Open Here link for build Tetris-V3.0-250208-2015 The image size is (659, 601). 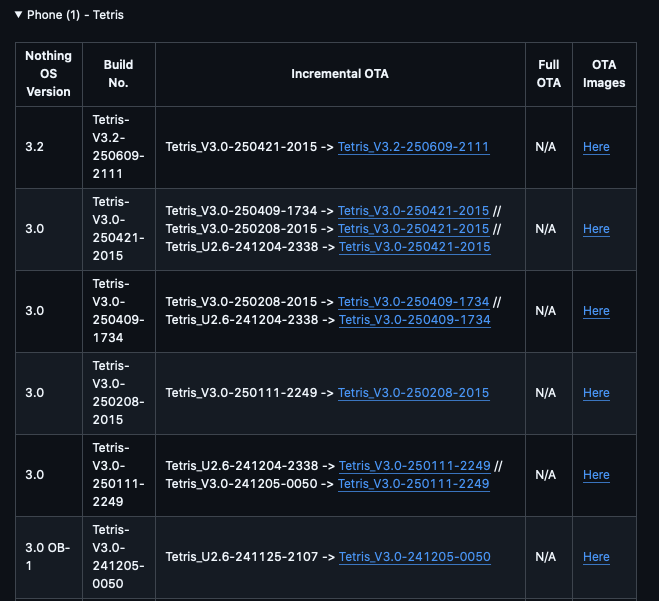click(596, 393)
